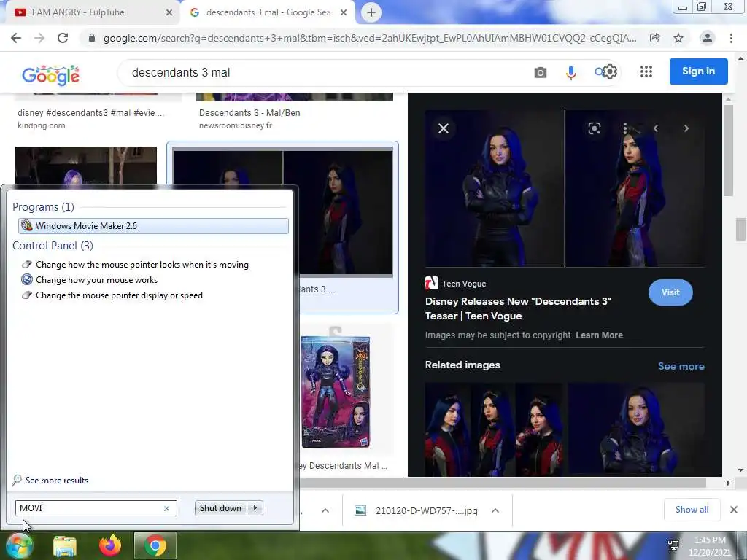Click kindpng.com source text
747x560 pixels.
point(42,125)
